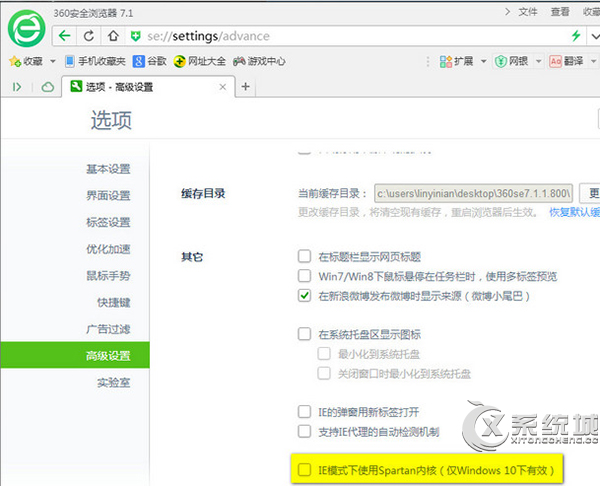Click the current cache directory path field
Image resolution: width=600 pixels, height=486 pixels.
(473, 193)
